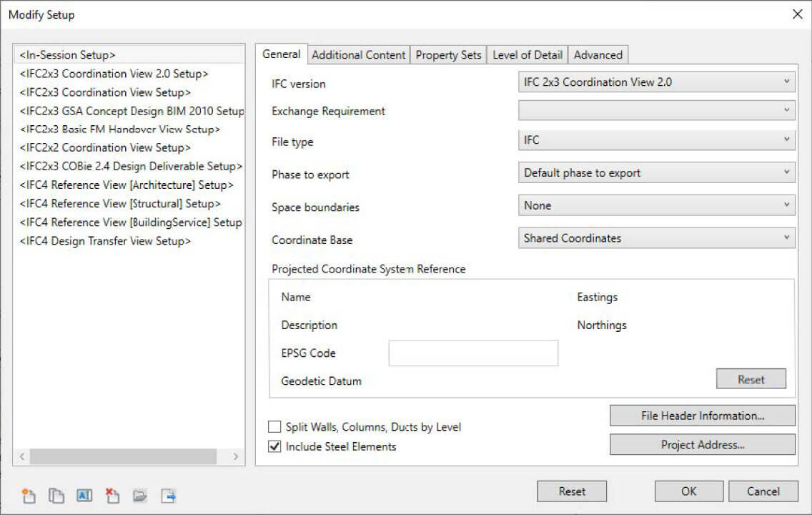Select <IFC4 Reference View [Structural] Setup>
Image resolution: width=812 pixels, height=515 pixels.
tap(129, 204)
